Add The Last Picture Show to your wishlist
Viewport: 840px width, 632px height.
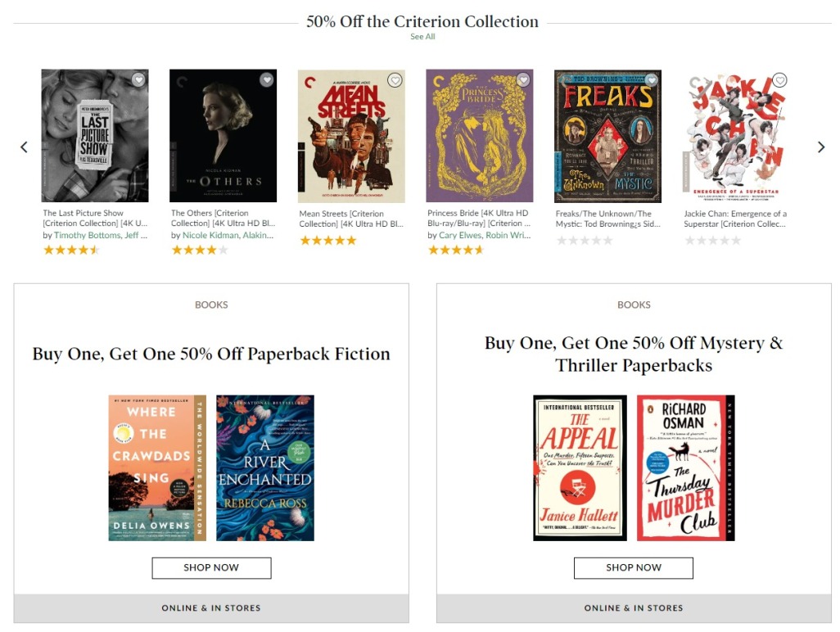click(137, 79)
